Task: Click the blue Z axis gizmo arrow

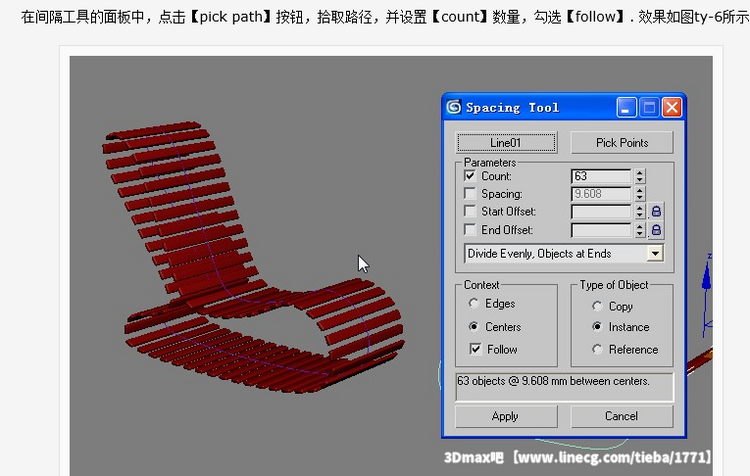Action: (x=706, y=277)
